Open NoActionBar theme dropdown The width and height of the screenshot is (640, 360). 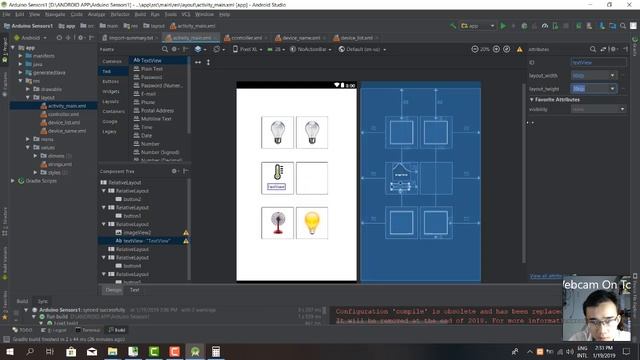pos(312,49)
